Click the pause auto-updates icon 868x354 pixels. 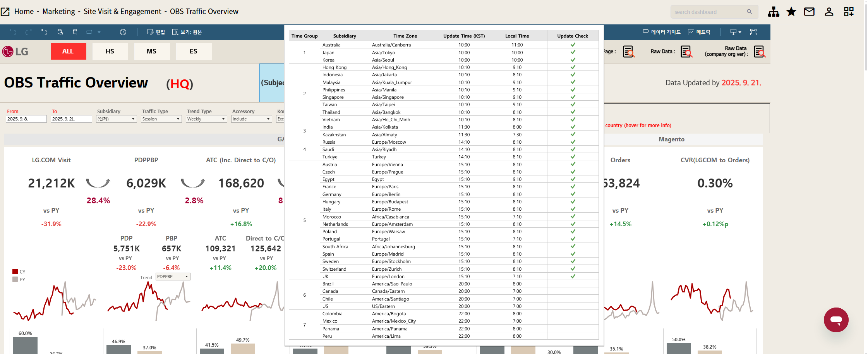coord(75,32)
